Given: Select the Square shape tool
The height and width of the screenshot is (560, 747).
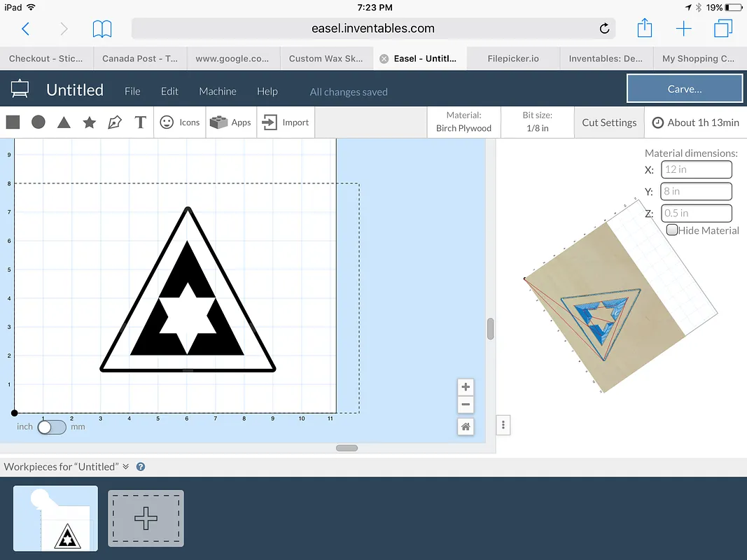Looking at the screenshot, I should coord(13,122).
